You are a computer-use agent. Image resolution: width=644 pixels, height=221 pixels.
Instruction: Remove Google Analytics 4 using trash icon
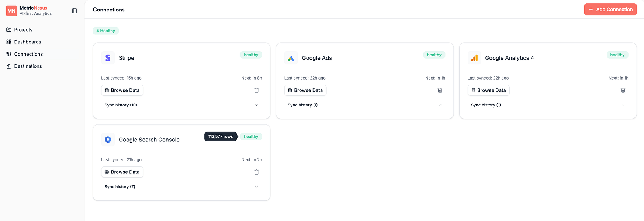coord(623,90)
